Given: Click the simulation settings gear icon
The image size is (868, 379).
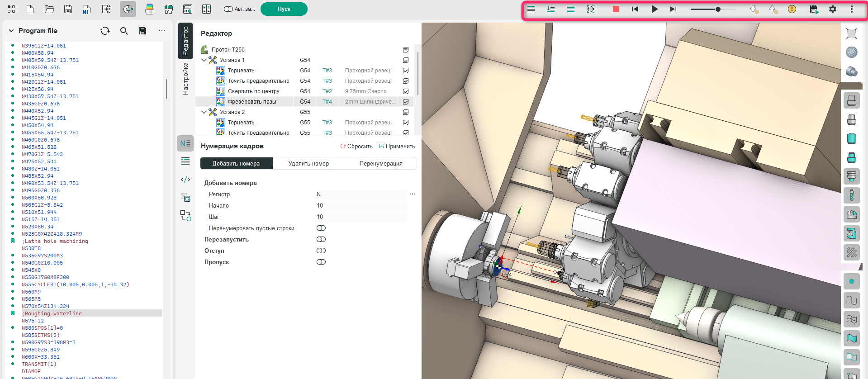Looking at the screenshot, I should [x=832, y=9].
